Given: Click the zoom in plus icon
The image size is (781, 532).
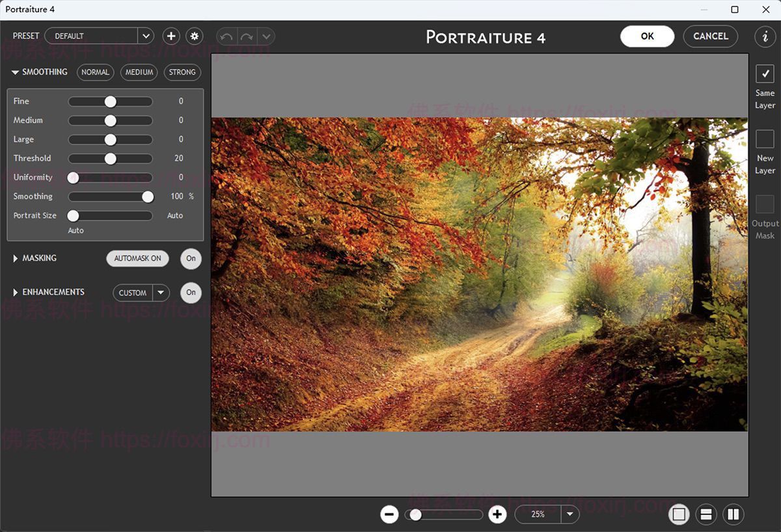Looking at the screenshot, I should tap(497, 514).
